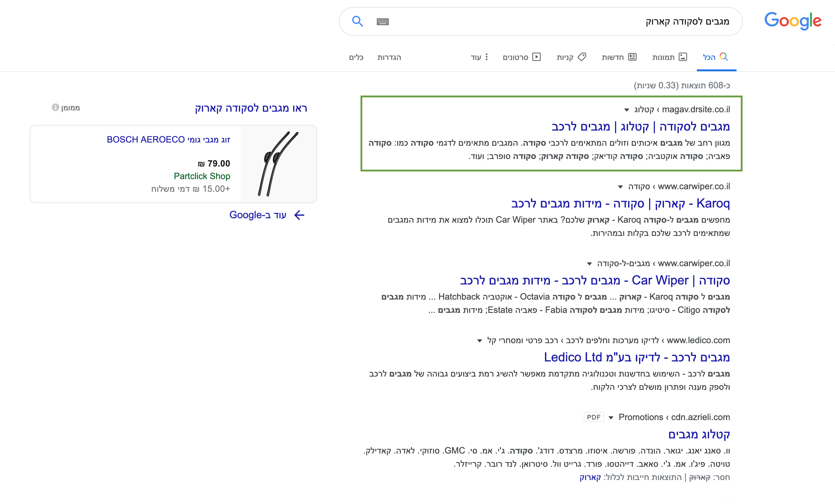The width and height of the screenshot is (835, 504).
Task: Open the settings option
Action: [x=389, y=57]
